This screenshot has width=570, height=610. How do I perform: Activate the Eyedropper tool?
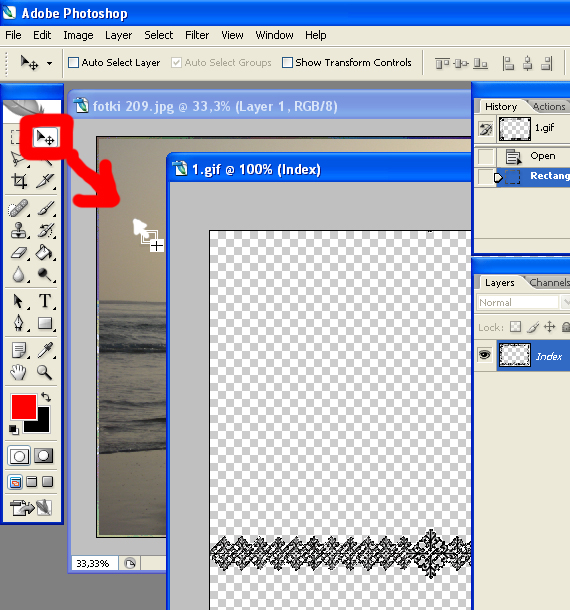tap(45, 350)
